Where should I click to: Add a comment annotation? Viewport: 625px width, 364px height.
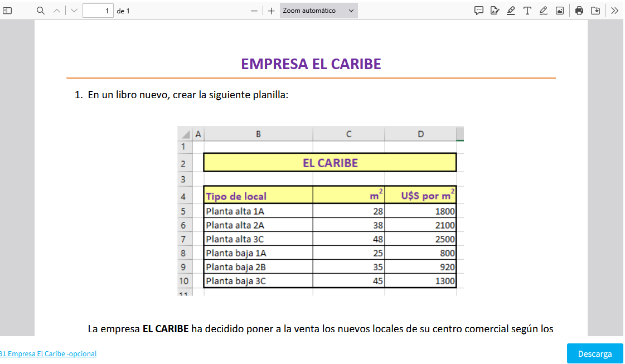(478, 11)
